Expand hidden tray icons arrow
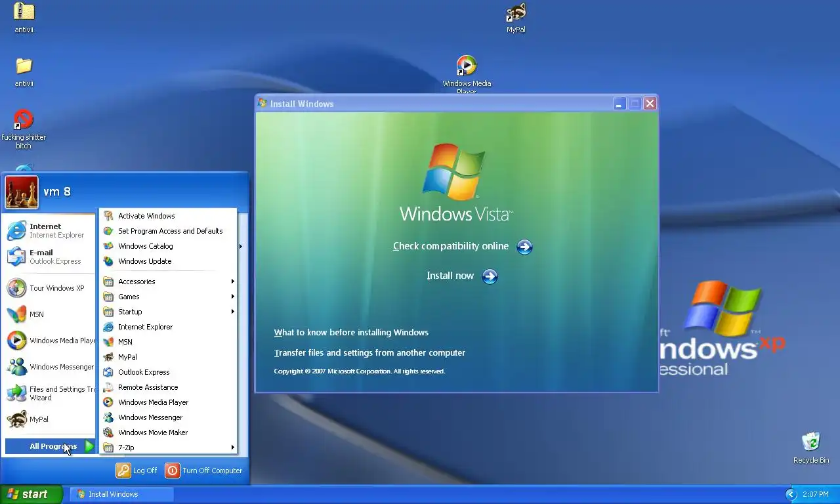 click(790, 494)
